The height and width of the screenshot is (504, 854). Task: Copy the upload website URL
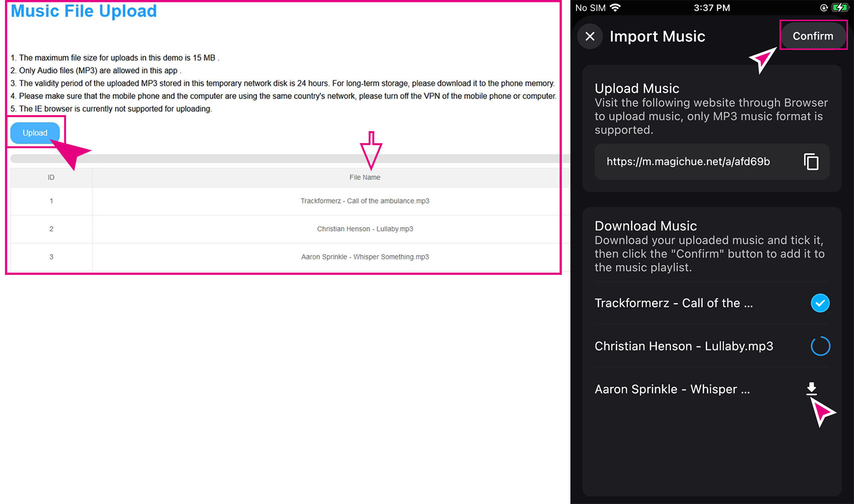[x=811, y=161]
